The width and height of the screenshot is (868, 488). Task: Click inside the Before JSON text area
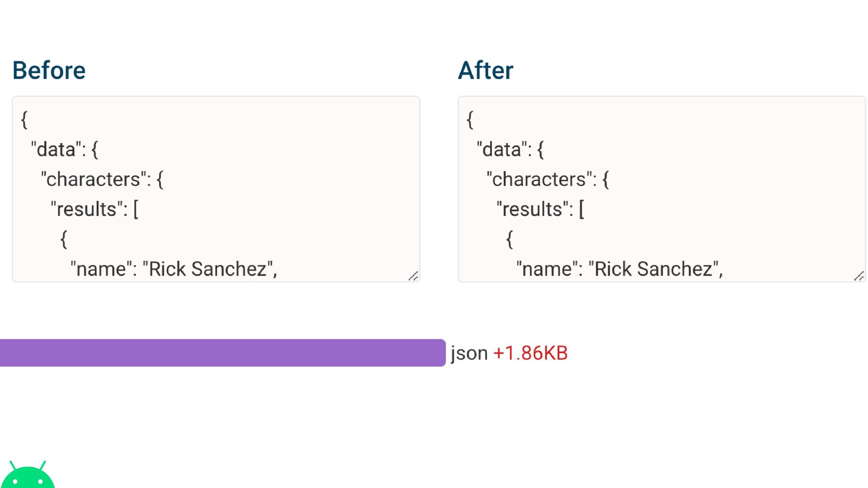point(216,189)
